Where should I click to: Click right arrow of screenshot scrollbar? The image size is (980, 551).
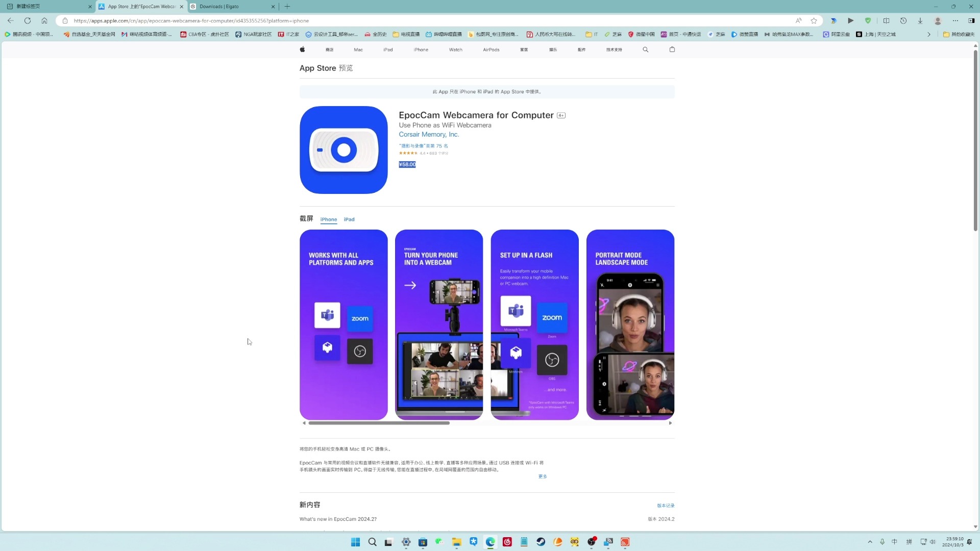pyautogui.click(x=671, y=423)
